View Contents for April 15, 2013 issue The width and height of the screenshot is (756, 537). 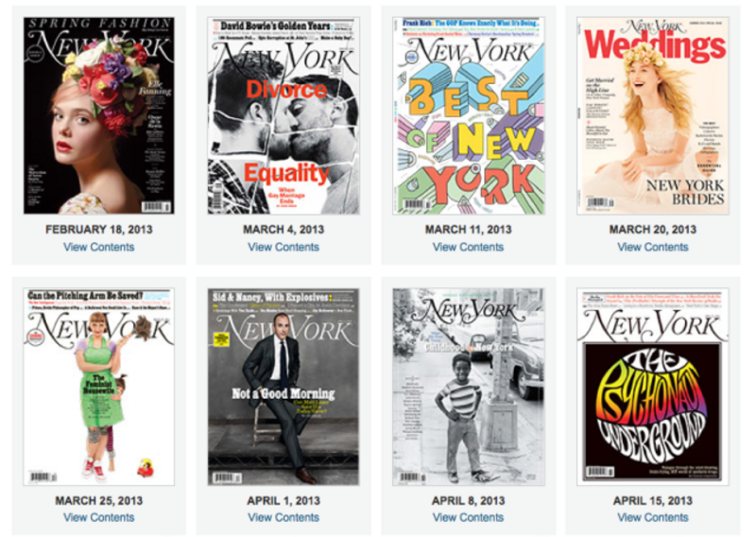653,517
